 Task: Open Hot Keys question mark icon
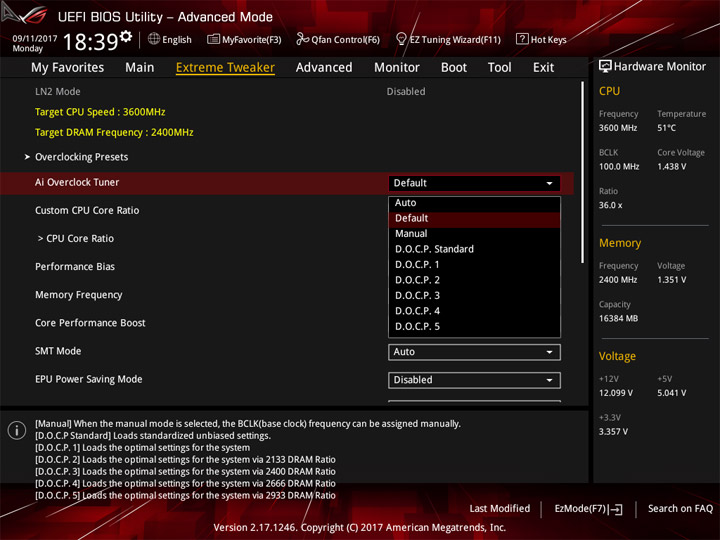pyautogui.click(x=522, y=39)
